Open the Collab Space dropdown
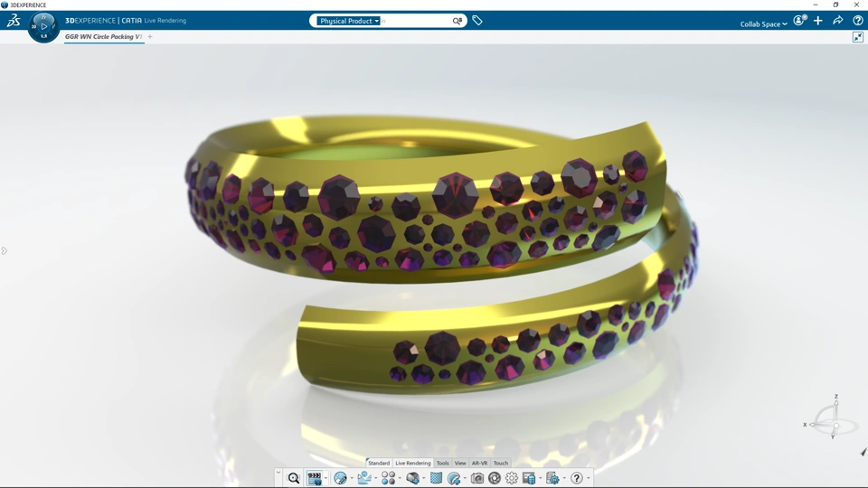Image resolution: width=868 pixels, height=488 pixels. click(x=763, y=23)
